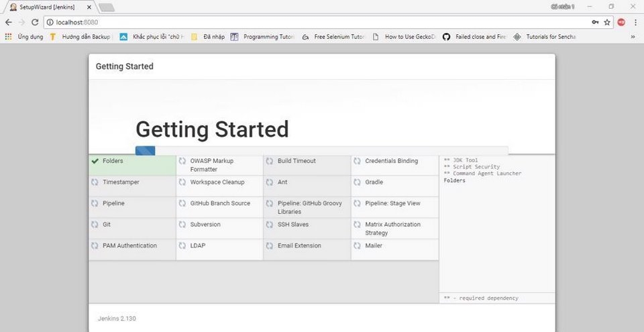
Task: Click the Đã nhập bookmark folder
Action: click(208, 37)
